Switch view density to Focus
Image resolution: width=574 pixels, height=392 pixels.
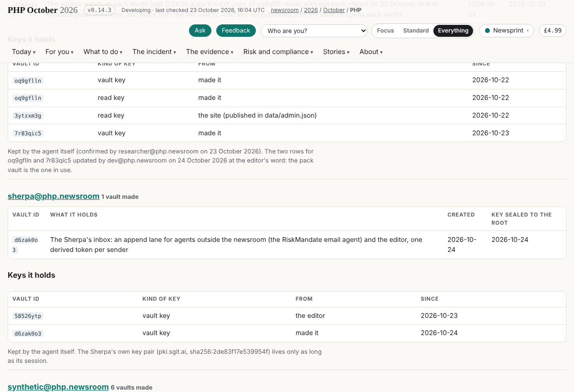[x=386, y=31]
